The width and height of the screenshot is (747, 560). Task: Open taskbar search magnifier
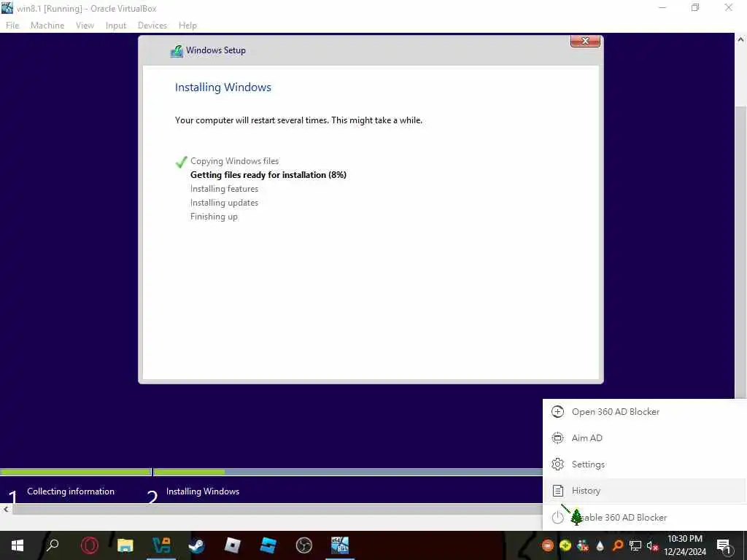tap(53, 545)
